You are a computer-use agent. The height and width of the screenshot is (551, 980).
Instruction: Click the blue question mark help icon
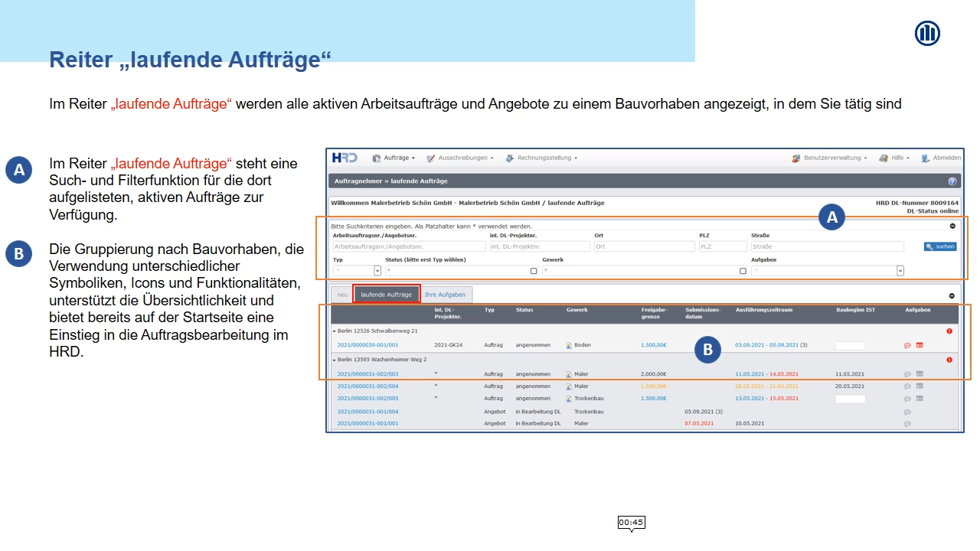click(952, 181)
